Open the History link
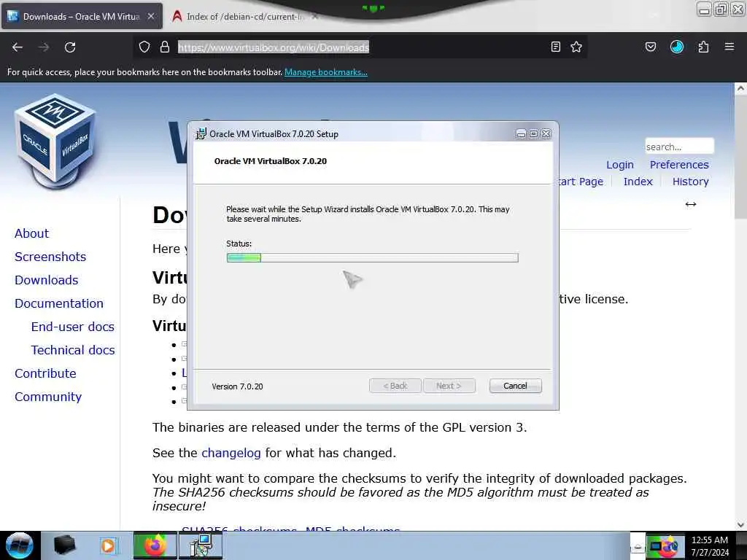This screenshot has height=560, width=747. click(690, 182)
